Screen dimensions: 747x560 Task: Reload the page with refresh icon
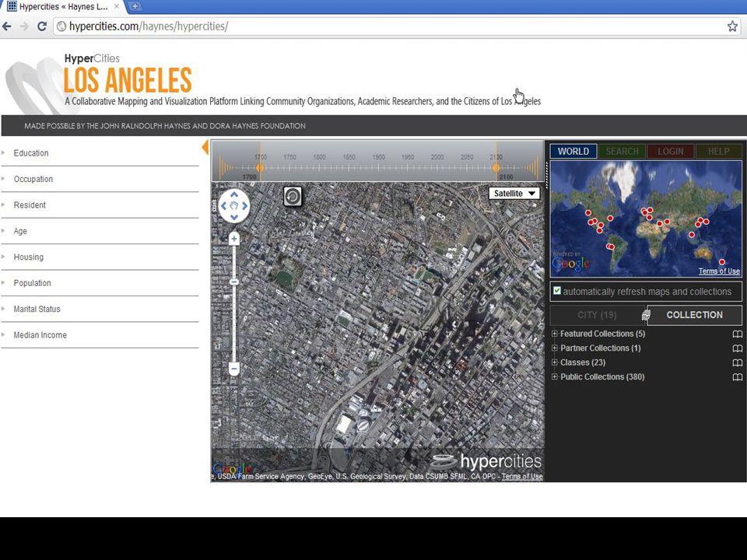click(42, 26)
